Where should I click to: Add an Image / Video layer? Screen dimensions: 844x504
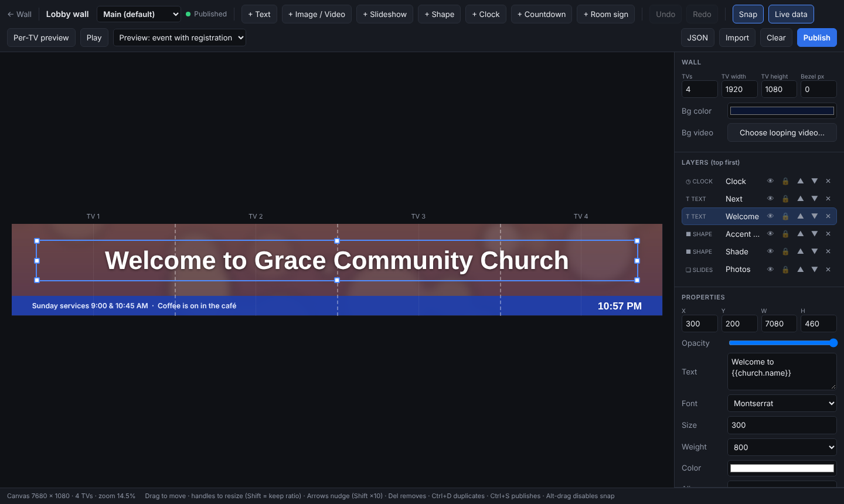316,14
